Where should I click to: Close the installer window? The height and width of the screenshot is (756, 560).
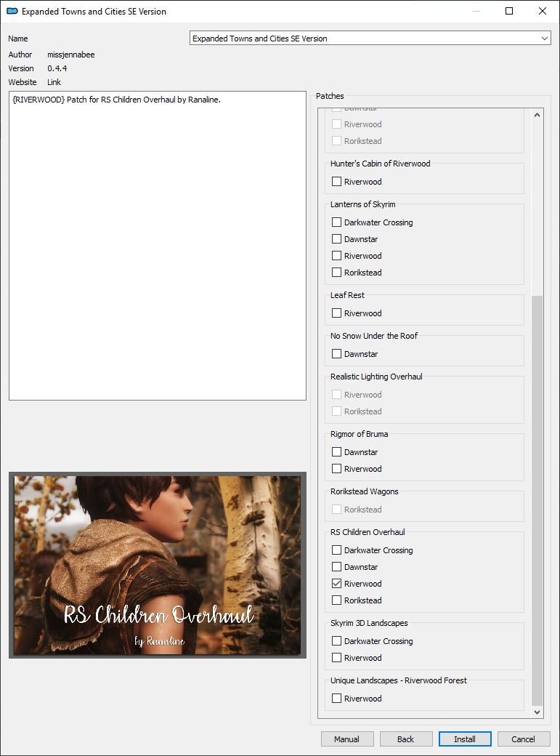tap(542, 11)
